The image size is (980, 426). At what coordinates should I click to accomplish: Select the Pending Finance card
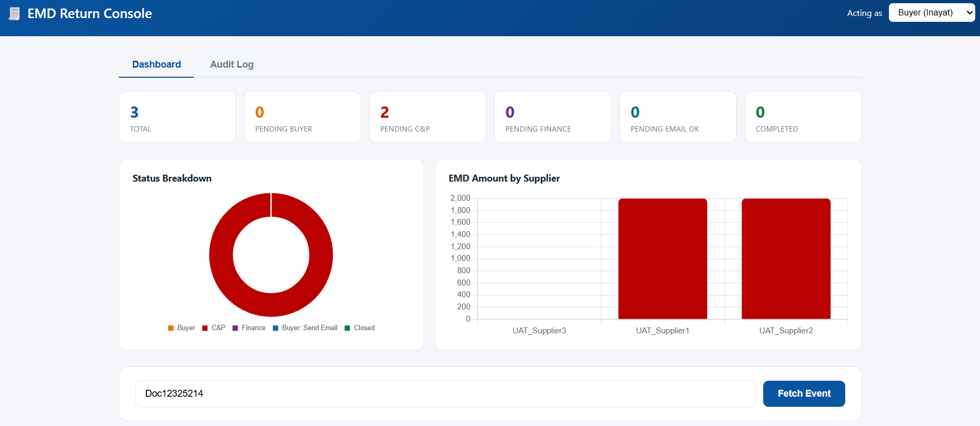click(x=553, y=117)
